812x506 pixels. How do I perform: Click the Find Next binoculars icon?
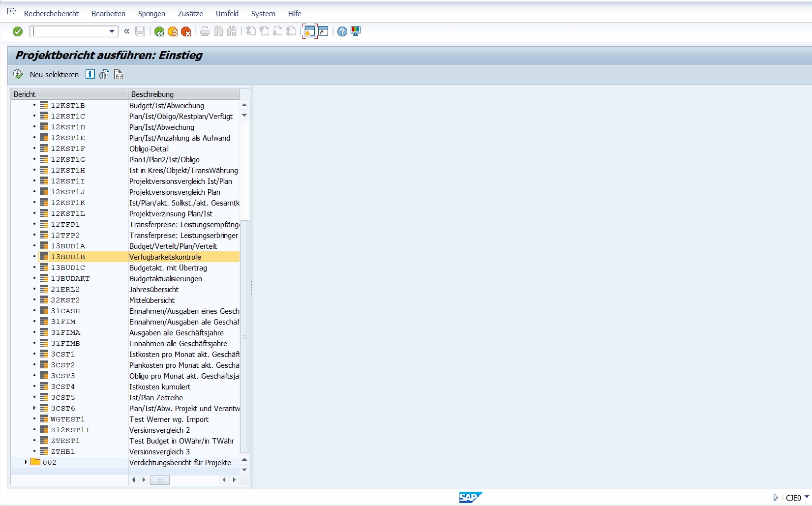(x=232, y=31)
